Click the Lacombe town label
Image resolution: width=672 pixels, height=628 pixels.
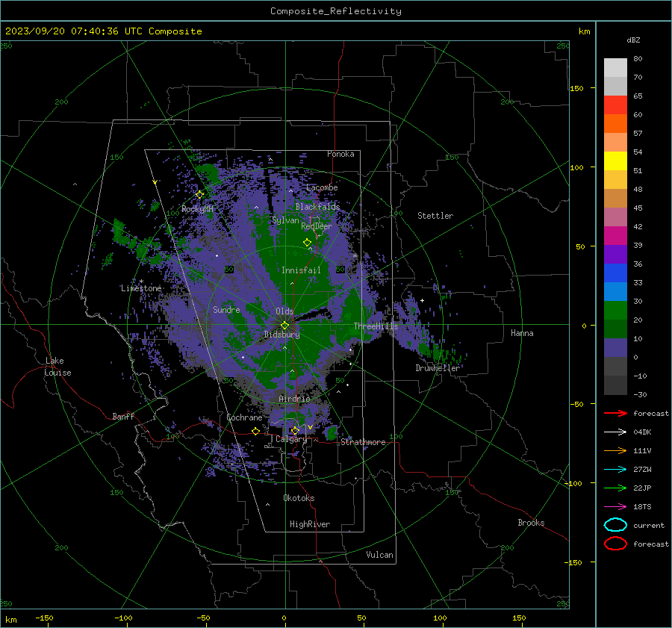coord(322,187)
